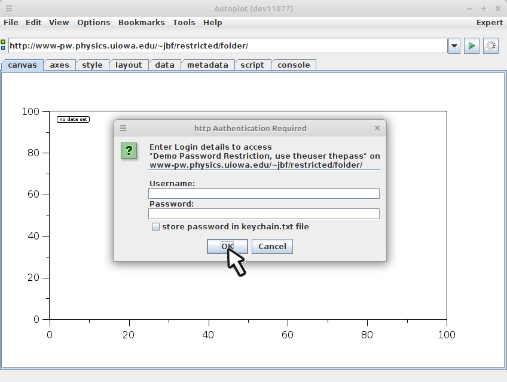
Task: Maximize the Autoplot window
Action: [483, 9]
